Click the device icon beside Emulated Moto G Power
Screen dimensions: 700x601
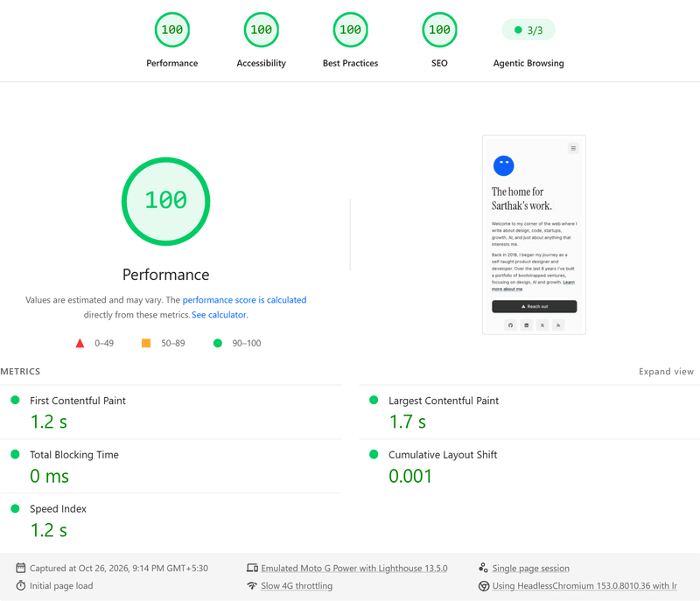click(x=252, y=568)
